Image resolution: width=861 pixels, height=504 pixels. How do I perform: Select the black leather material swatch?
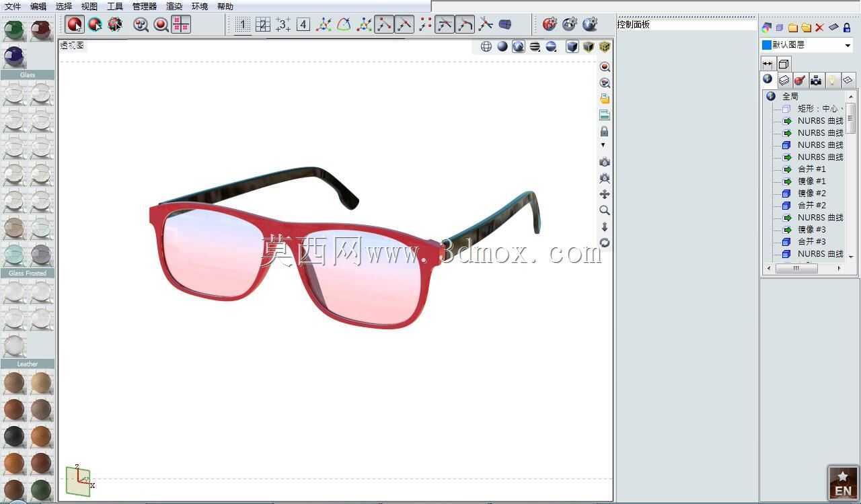coord(13,437)
